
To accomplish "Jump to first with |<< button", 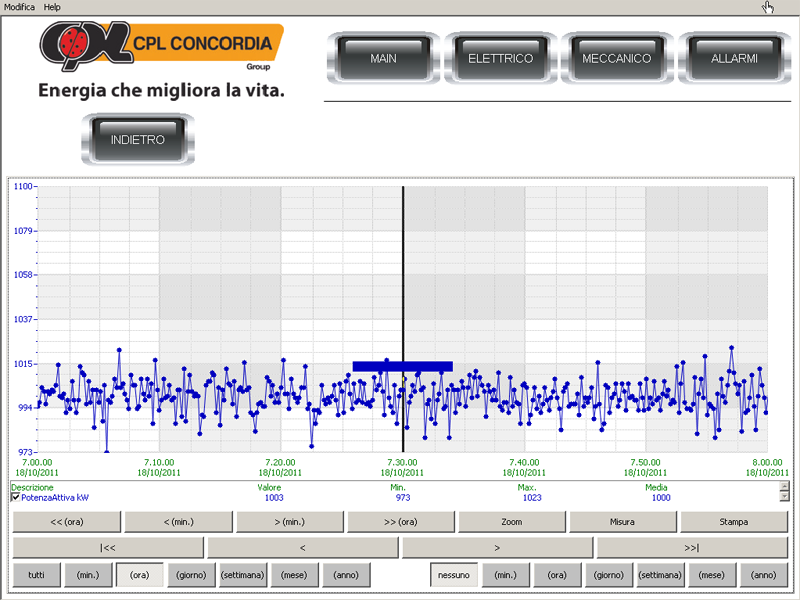I will pos(108,548).
